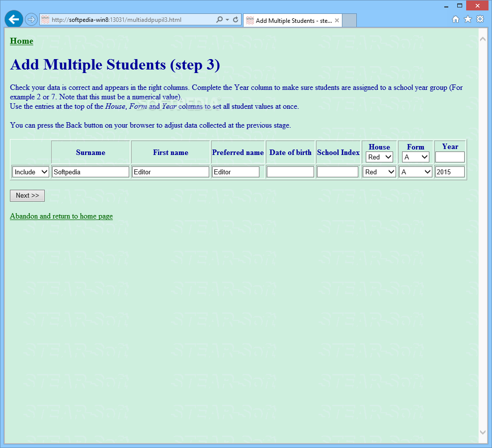The height and width of the screenshot is (448, 492).
Task: Click the Year header input field
Action: tap(450, 157)
